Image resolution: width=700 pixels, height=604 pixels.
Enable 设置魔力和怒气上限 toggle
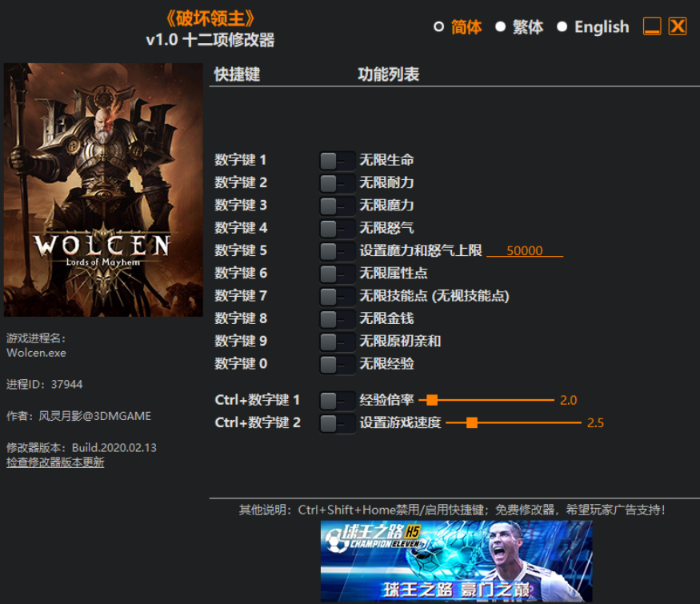pyautogui.click(x=337, y=251)
